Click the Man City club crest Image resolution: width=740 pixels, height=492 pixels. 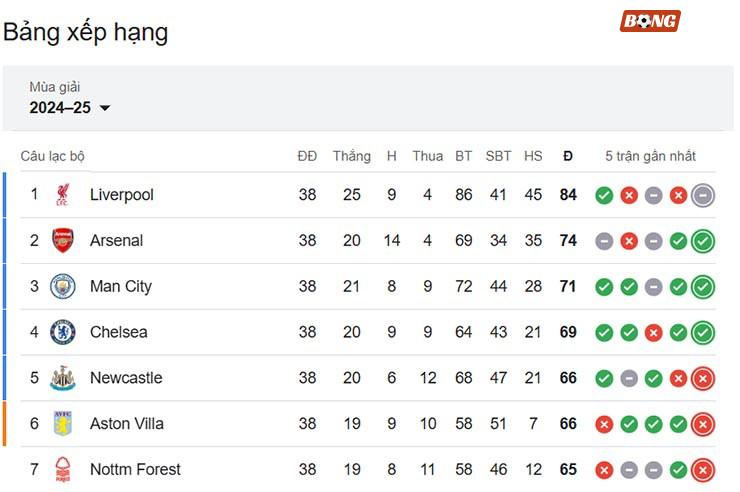tap(63, 286)
